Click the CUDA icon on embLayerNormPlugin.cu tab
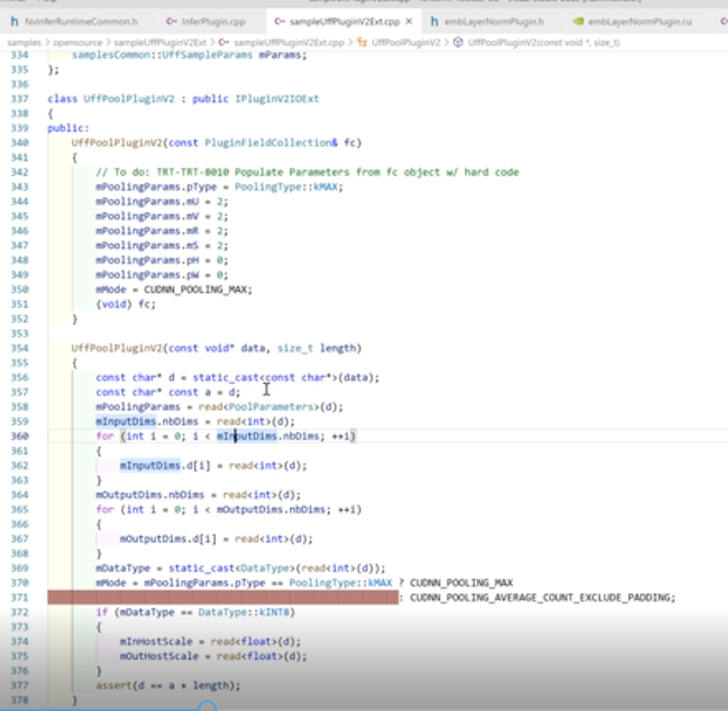Viewport: 728px width, 711px height. 578,21
